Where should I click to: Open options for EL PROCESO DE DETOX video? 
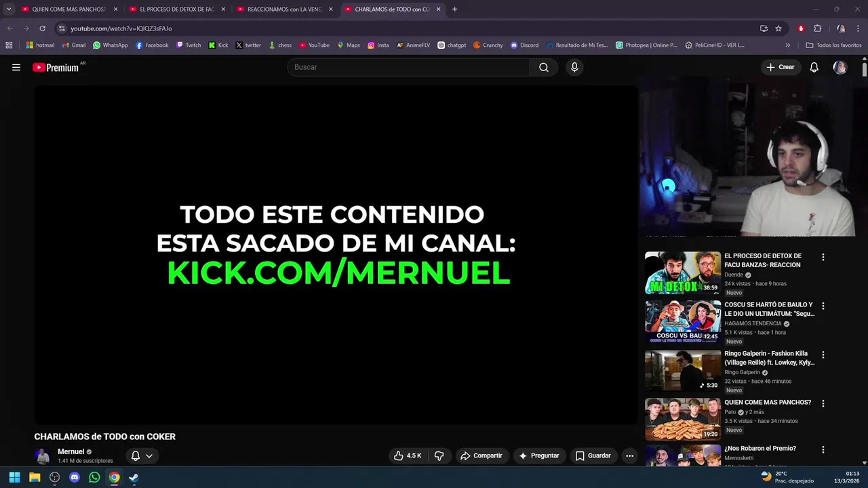click(x=823, y=257)
